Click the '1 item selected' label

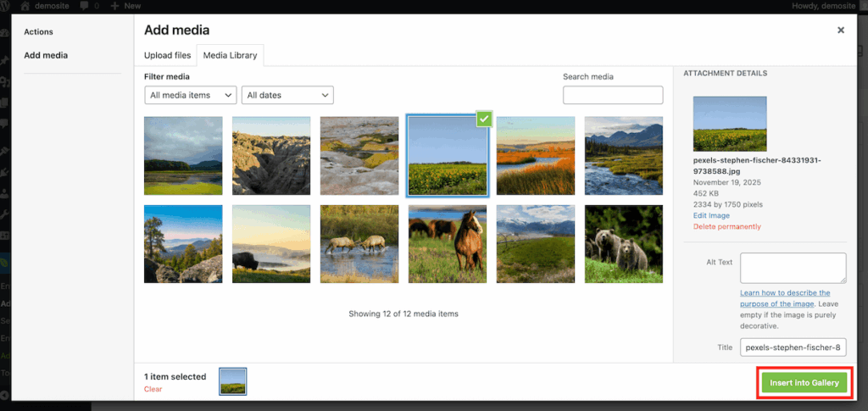[x=175, y=377]
